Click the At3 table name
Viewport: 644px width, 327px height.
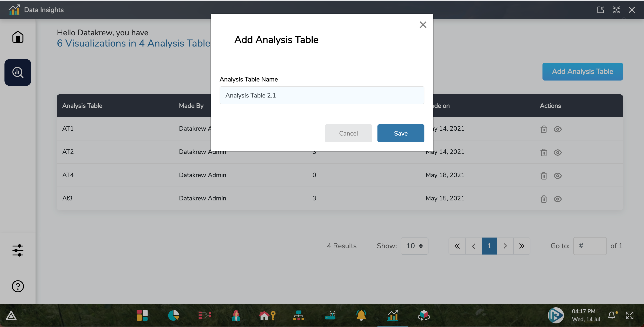[67, 198]
